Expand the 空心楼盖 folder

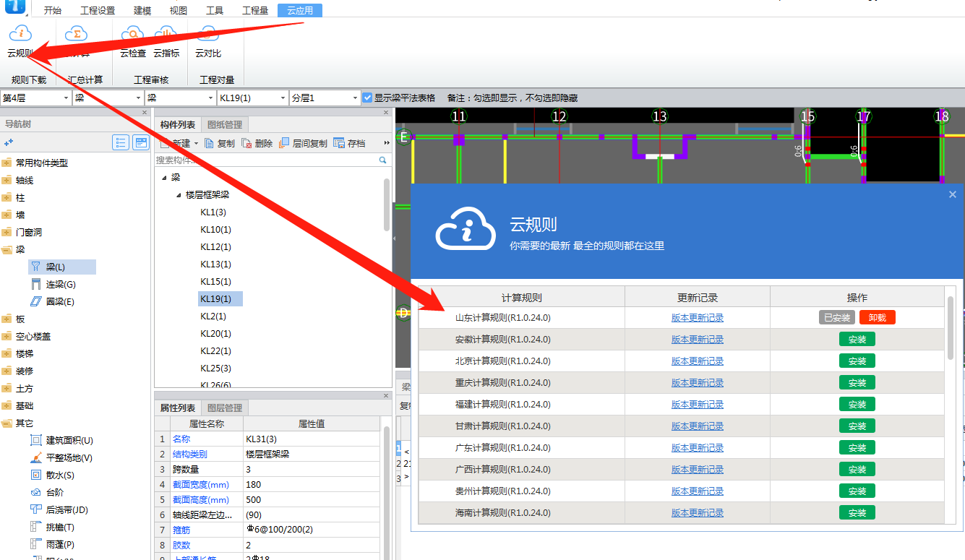tap(7, 336)
